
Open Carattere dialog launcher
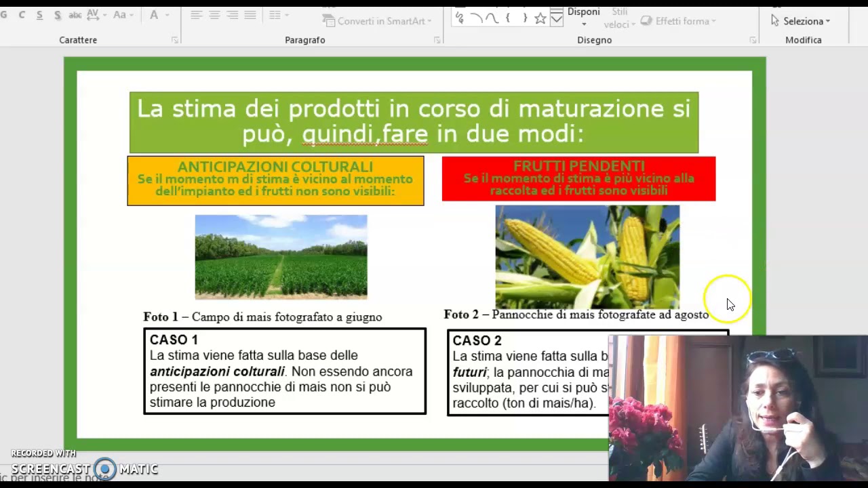pyautogui.click(x=175, y=41)
